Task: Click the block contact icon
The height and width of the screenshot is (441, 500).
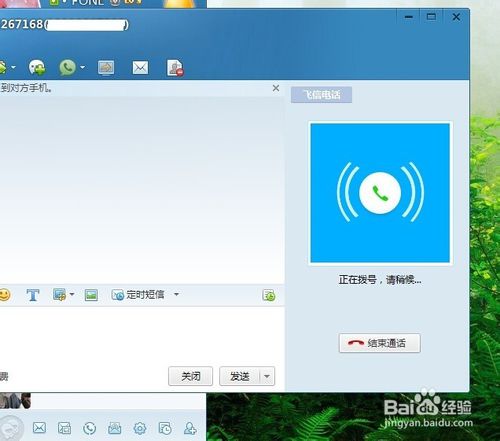Action: 175,68
